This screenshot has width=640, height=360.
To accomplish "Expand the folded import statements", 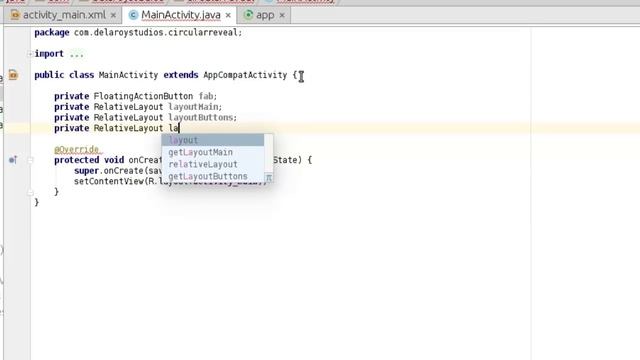I will (30, 54).
